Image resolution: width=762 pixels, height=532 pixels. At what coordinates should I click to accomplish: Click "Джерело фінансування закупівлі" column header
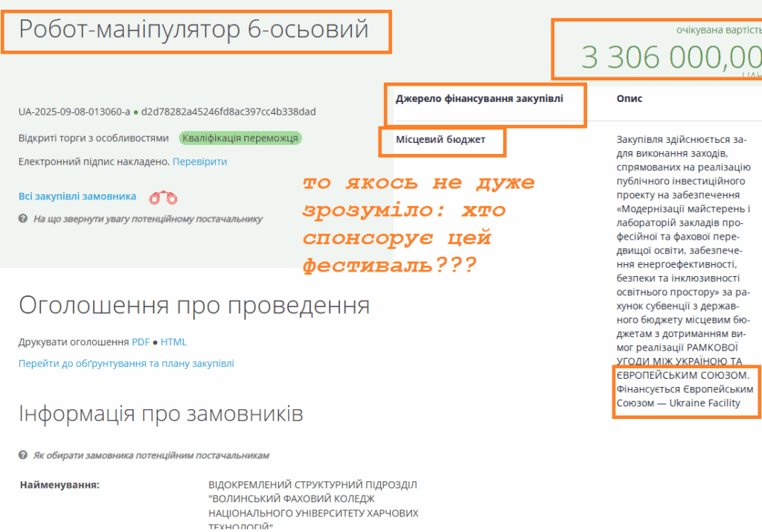pos(479,98)
